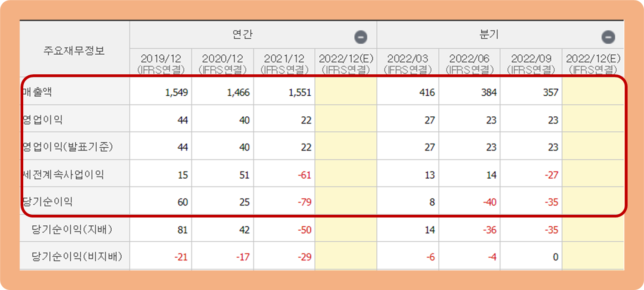Click the 당기순이익(비지배) row label

(x=77, y=257)
